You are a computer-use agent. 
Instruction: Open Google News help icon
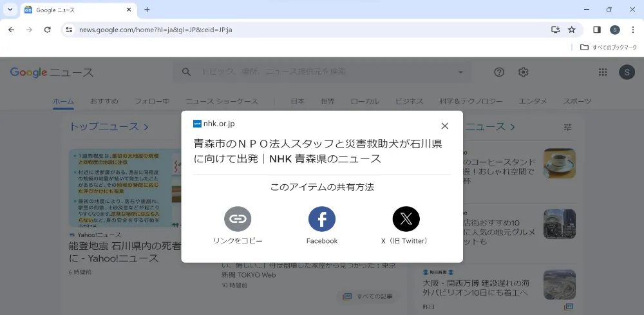(x=499, y=72)
